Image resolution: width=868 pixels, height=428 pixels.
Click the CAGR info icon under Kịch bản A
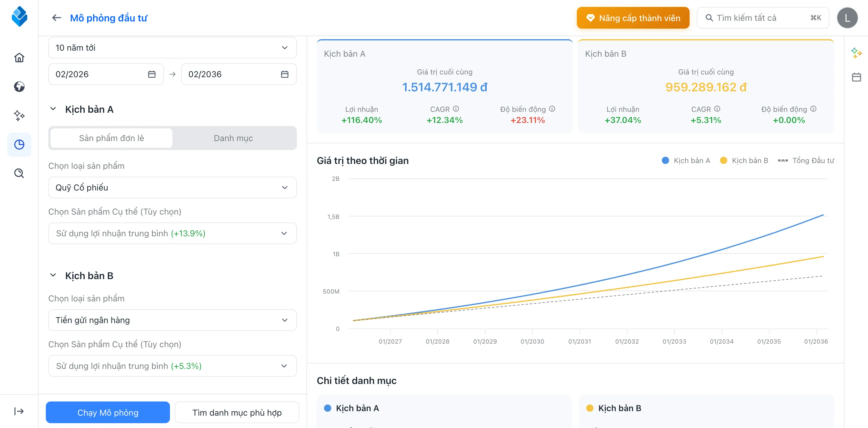click(456, 109)
